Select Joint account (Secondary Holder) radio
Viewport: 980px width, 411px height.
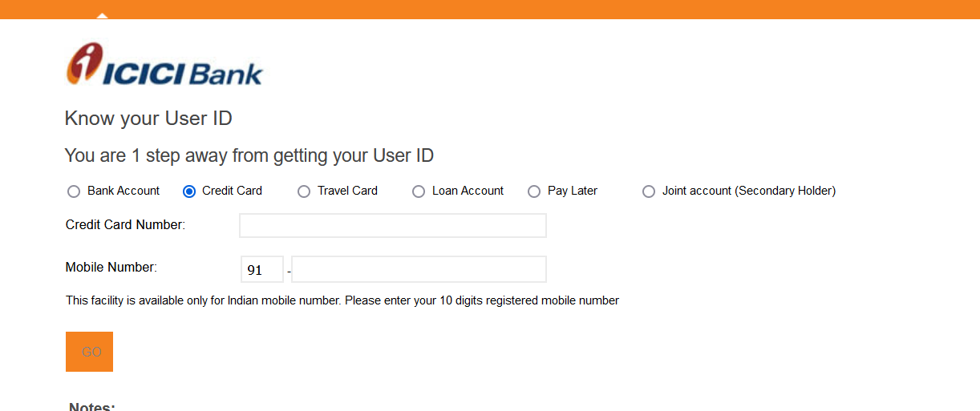point(649,191)
